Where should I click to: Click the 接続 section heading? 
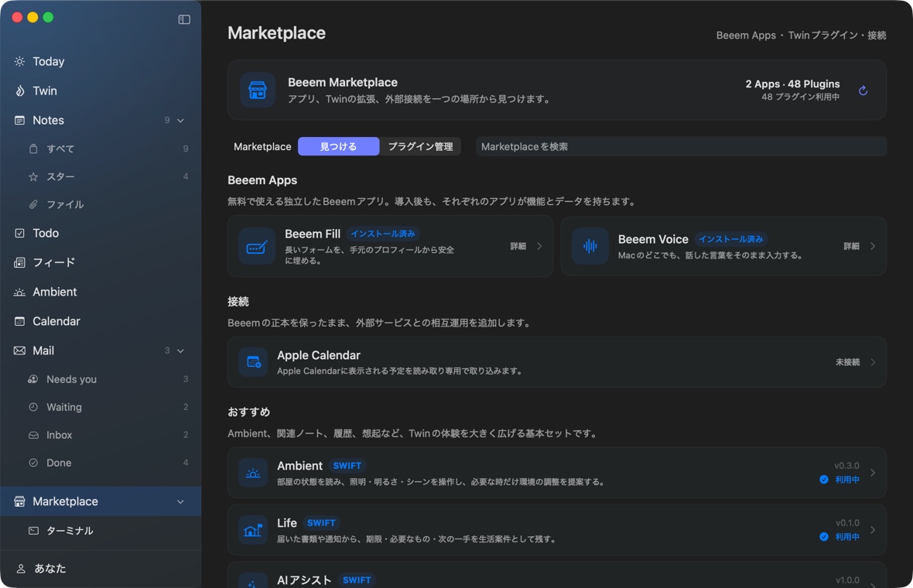coord(238,302)
